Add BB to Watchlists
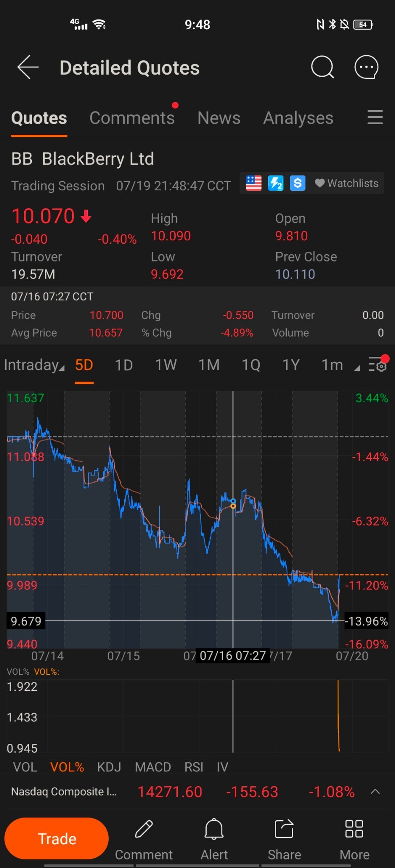 click(347, 184)
